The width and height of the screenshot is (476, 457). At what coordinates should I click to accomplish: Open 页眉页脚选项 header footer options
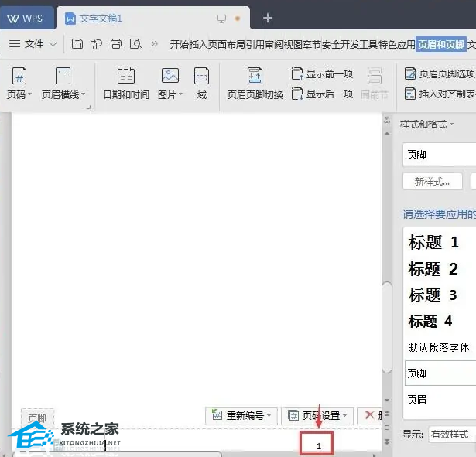click(440, 74)
